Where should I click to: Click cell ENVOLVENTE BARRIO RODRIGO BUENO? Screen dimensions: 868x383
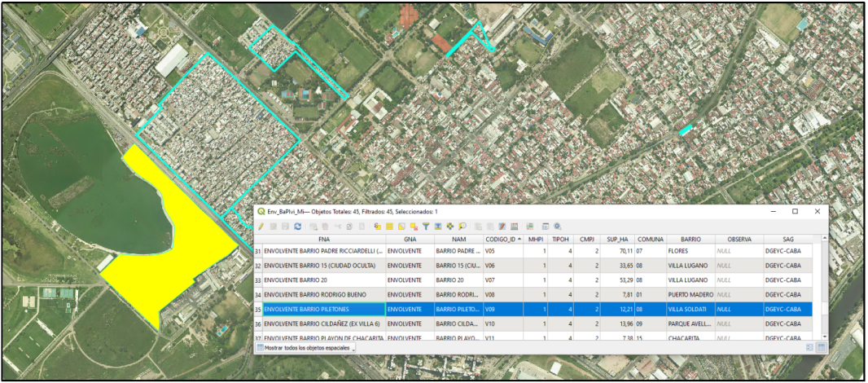[324, 294]
